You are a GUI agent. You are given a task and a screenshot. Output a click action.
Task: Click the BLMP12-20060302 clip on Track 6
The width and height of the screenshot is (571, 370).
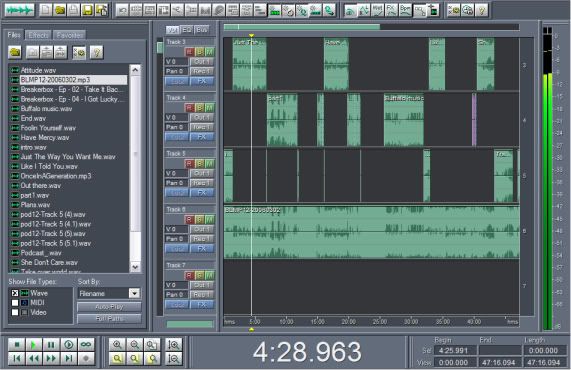point(371,232)
